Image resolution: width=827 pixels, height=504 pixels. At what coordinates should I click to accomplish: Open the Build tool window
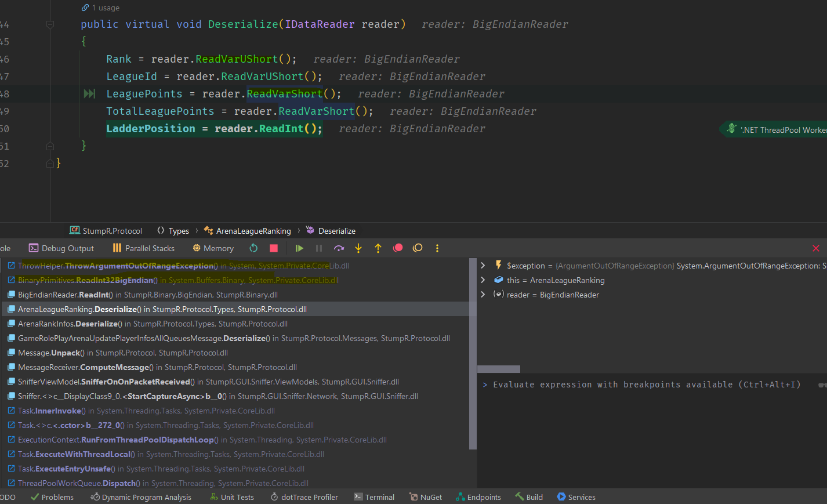(529, 497)
